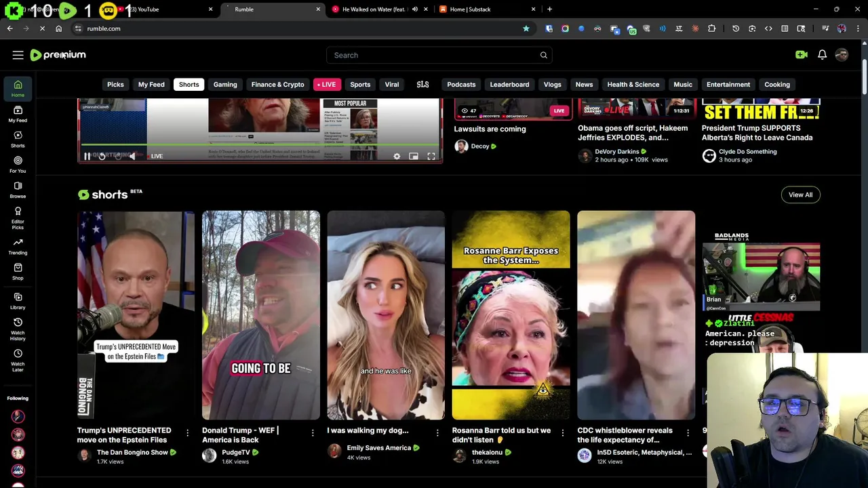This screenshot has height=488, width=868.
Task: Select the Leaderboard category tab
Action: pos(509,85)
